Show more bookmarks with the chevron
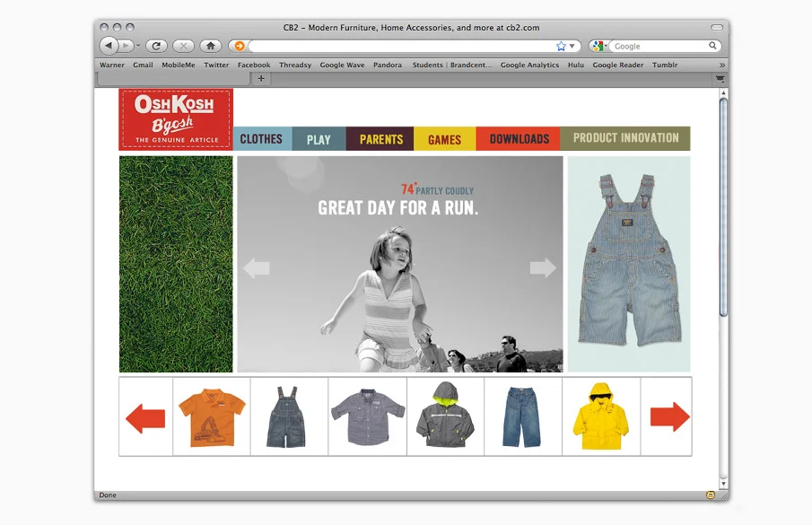 (722, 65)
